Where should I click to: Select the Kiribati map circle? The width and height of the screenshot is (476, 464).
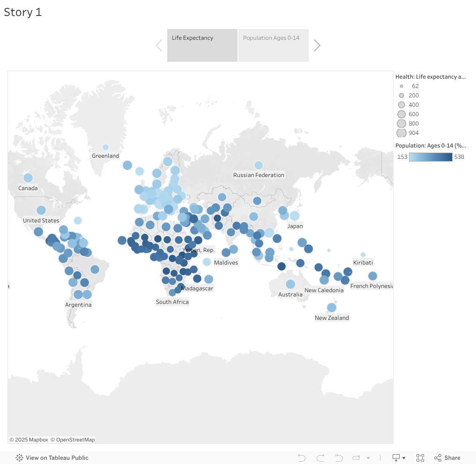363,255
